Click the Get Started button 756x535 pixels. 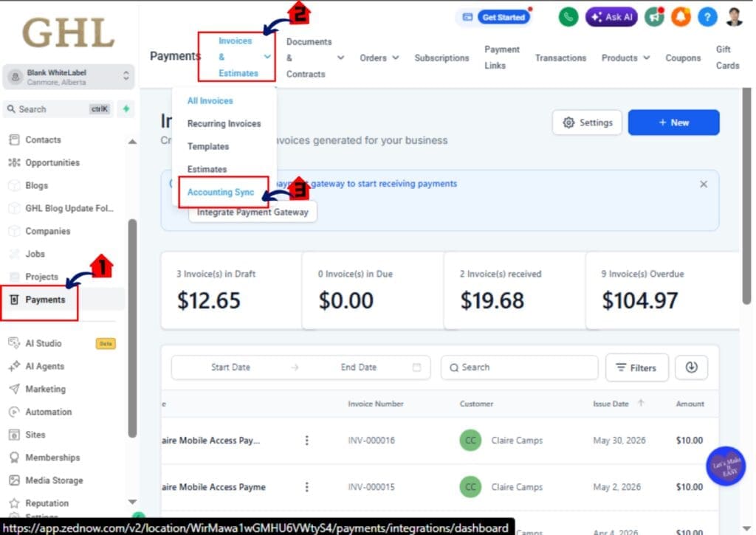tap(504, 18)
